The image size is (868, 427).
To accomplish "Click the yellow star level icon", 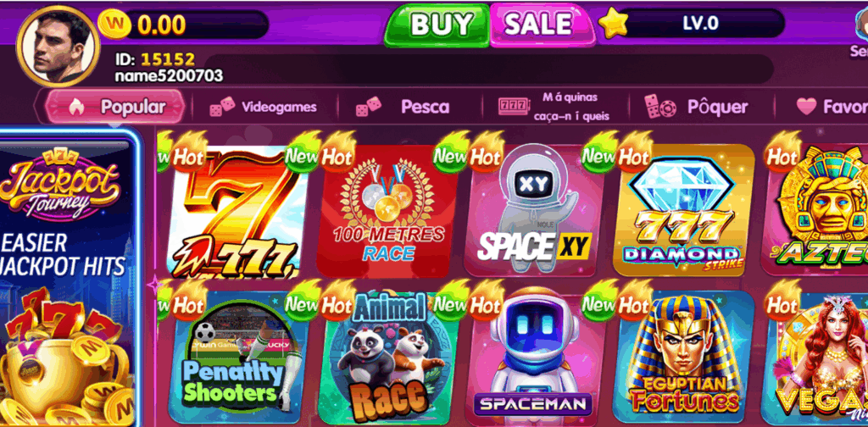I will [x=614, y=24].
